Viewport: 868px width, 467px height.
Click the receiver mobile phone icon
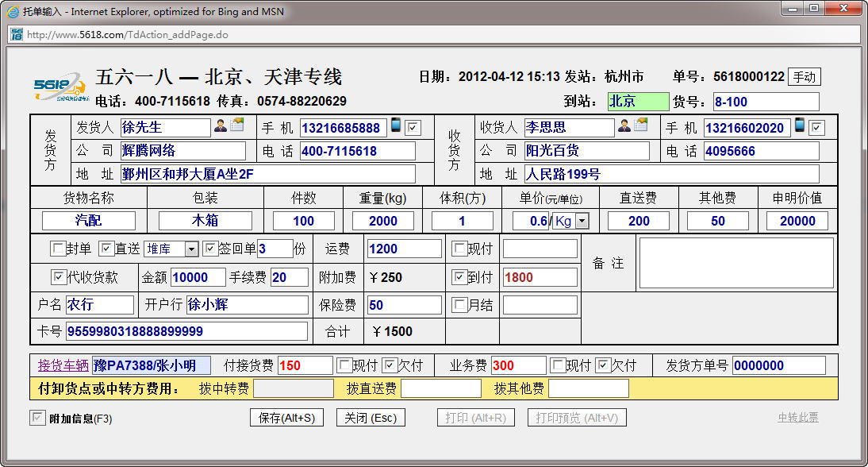pos(800,126)
